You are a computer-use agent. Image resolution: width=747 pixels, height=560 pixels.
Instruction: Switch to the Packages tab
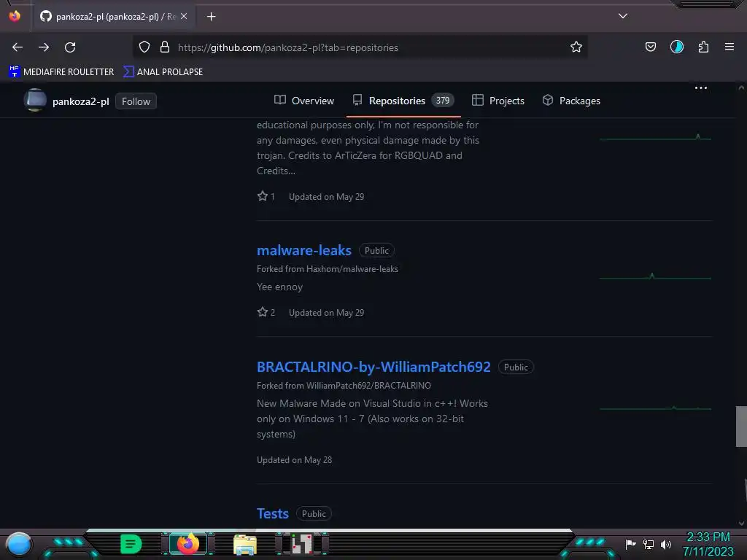(x=571, y=101)
